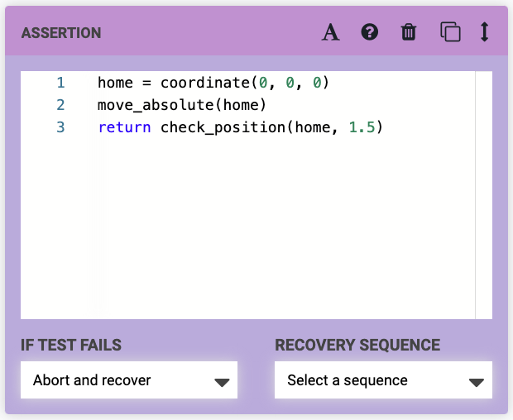Click the RECOVERY SEQUENCE label
The height and width of the screenshot is (420, 513).
(357, 346)
